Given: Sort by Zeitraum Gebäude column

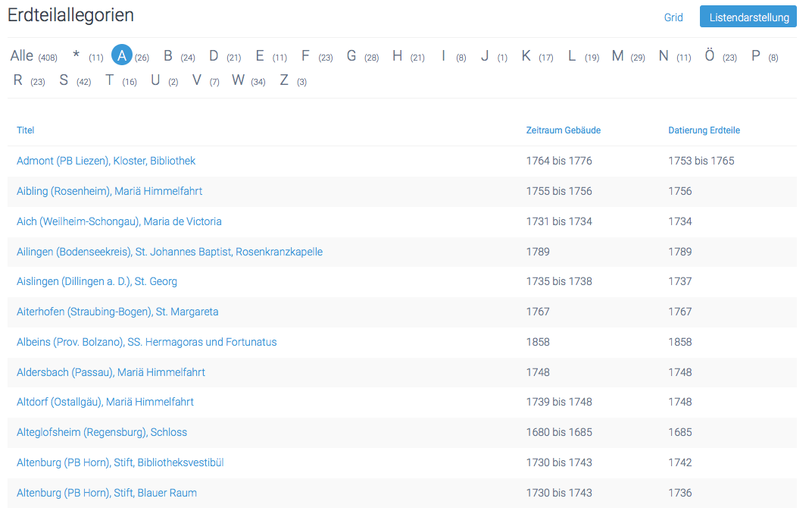Looking at the screenshot, I should (563, 130).
